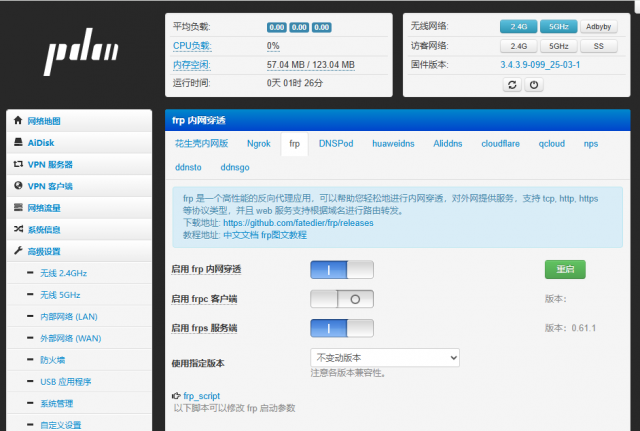The height and width of the screenshot is (431, 640).
Task: Open 高级设置 in the sidebar
Action: point(79,251)
